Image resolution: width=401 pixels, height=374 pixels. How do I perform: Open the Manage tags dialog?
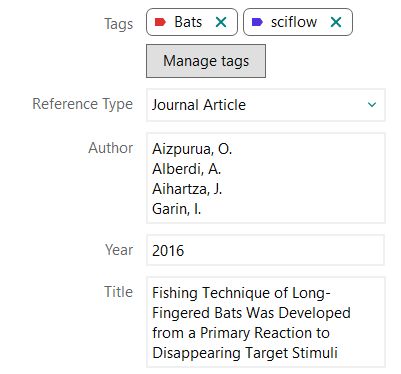click(x=206, y=61)
